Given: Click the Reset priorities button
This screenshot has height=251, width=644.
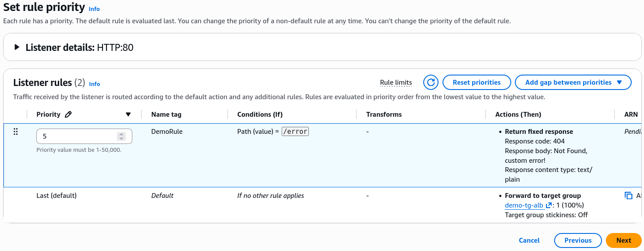Looking at the screenshot, I should 477,82.
